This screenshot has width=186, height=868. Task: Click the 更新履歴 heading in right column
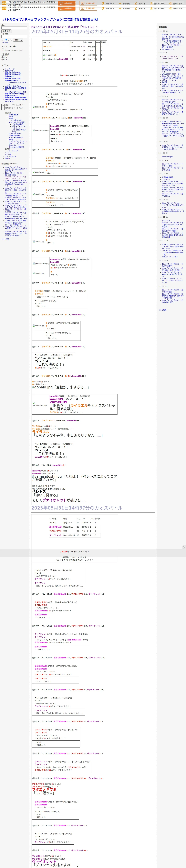163,27
